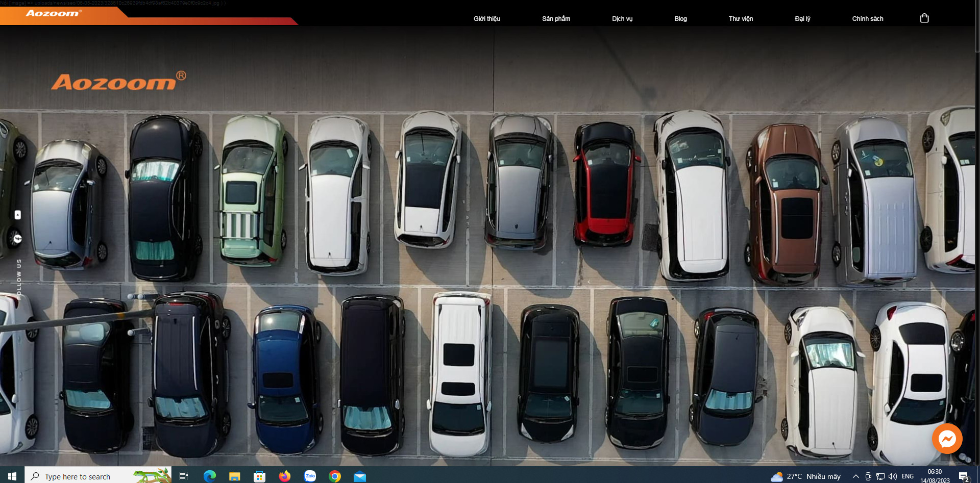Navigate to Đại lý page

tap(802, 19)
